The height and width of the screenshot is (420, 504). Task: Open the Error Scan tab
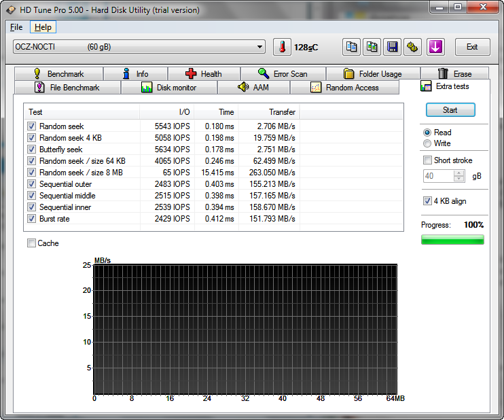point(283,74)
